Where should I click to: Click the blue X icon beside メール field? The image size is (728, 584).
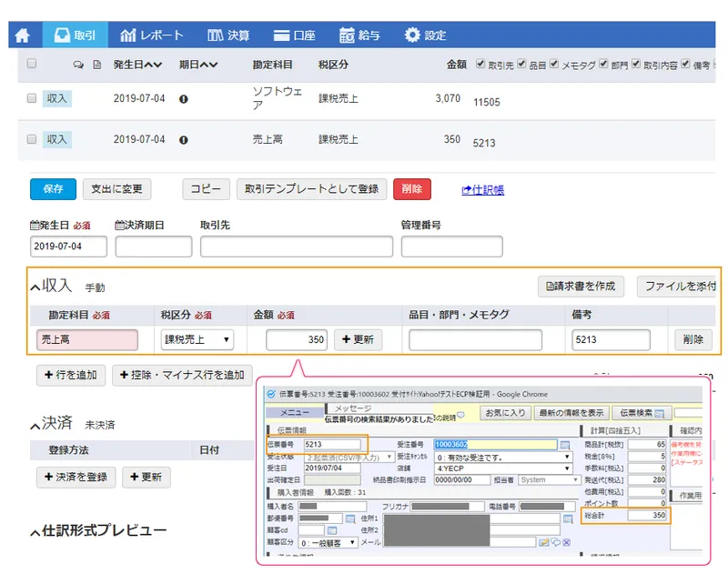coord(566,542)
